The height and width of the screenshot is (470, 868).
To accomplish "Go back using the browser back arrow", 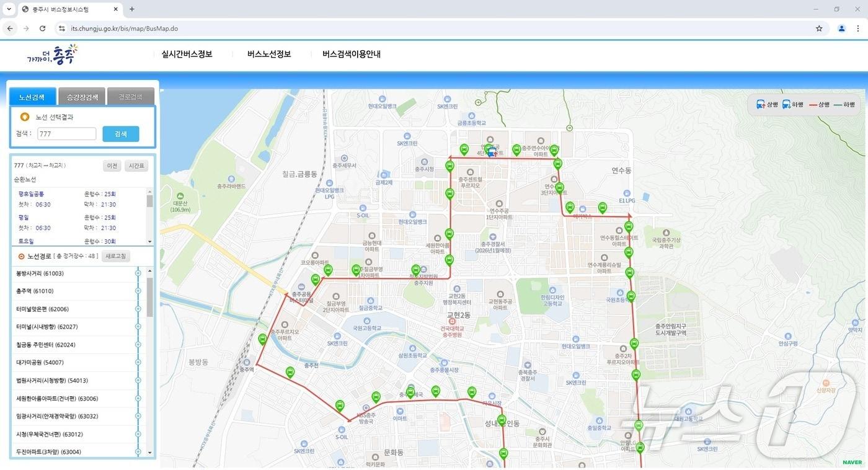I will click(10, 29).
